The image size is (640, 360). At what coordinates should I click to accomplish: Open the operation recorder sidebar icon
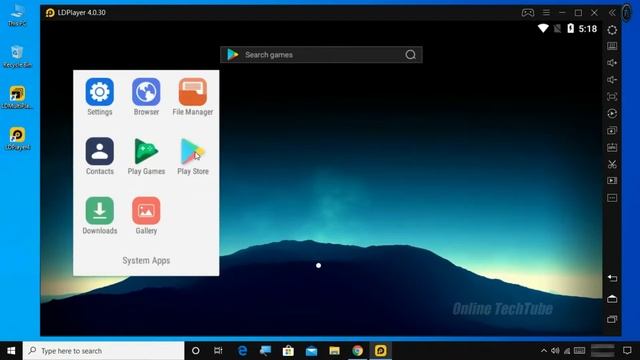coord(612,113)
